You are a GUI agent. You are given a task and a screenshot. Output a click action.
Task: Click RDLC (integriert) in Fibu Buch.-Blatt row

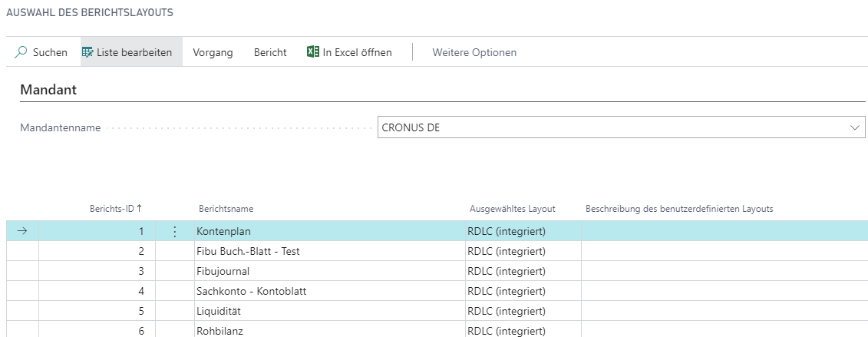click(507, 251)
